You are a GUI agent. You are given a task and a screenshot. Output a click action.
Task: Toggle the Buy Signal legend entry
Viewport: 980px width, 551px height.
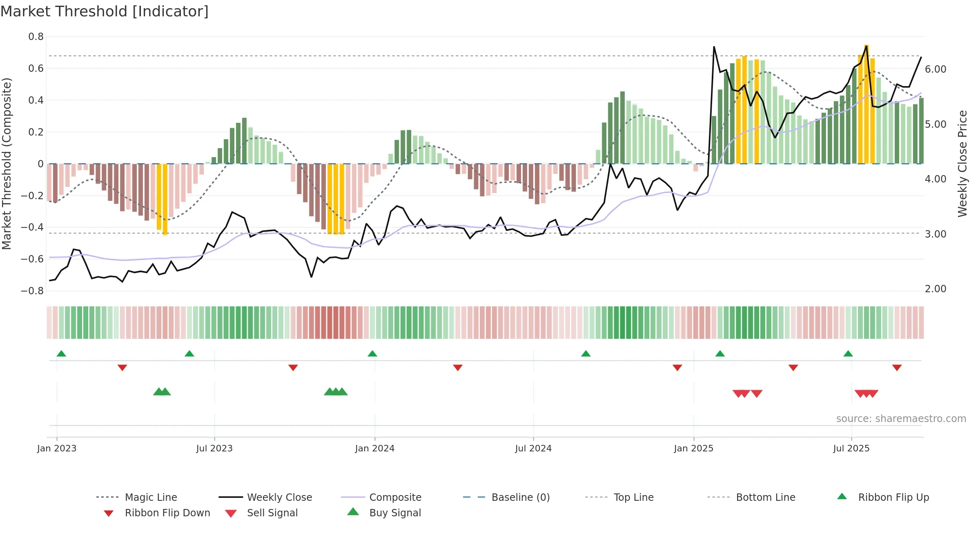pos(384,513)
